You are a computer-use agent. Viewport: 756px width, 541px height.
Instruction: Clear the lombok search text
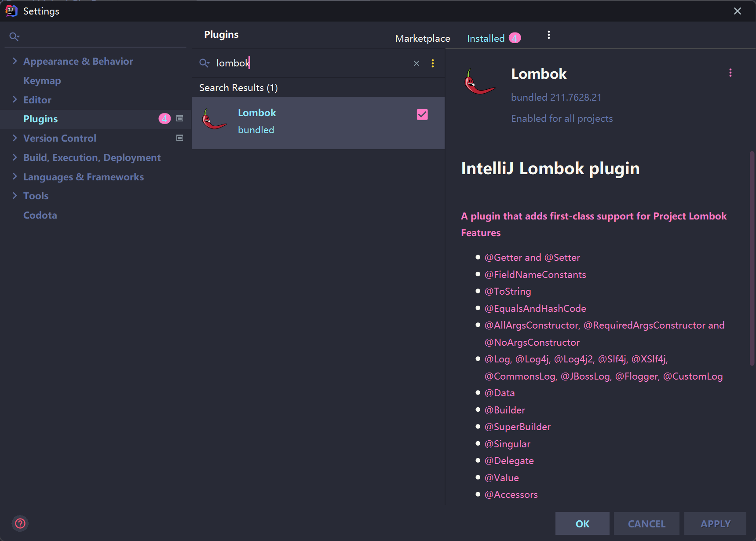click(416, 63)
